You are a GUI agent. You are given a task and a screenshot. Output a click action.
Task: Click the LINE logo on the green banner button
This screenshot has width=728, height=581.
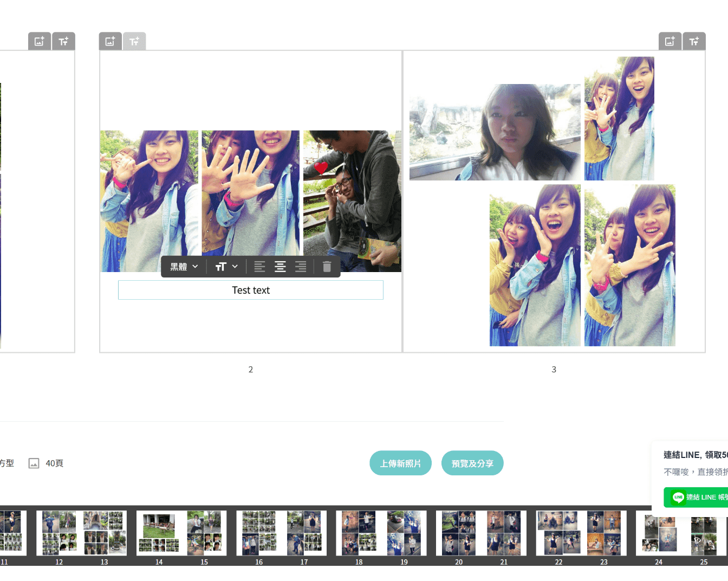point(678,497)
